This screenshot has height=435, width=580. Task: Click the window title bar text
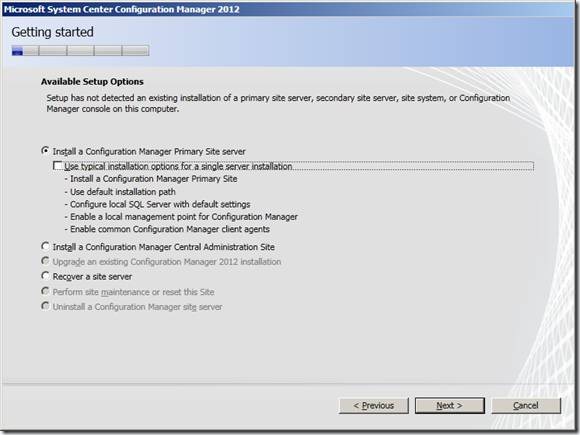pyautogui.click(x=122, y=9)
